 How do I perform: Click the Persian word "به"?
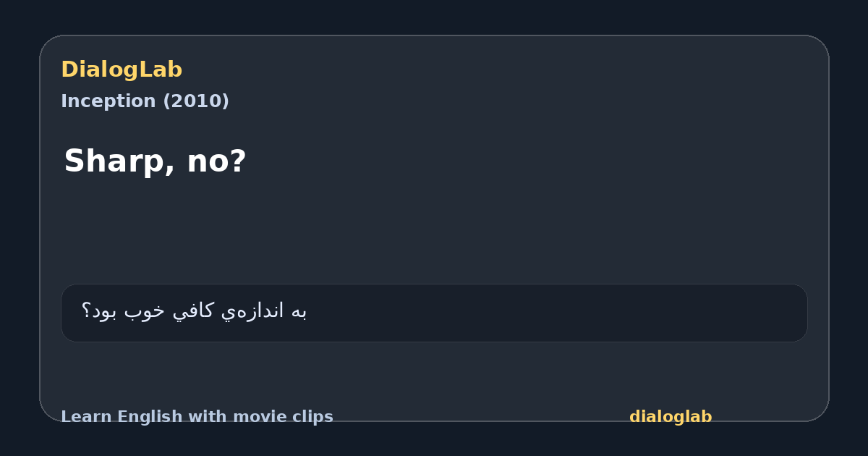pyautogui.click(x=299, y=311)
